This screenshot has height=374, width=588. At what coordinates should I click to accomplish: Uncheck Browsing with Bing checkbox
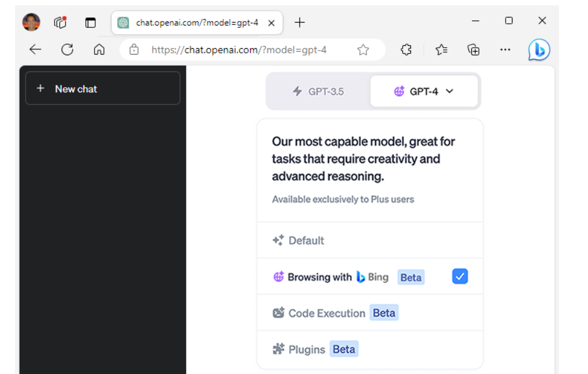pyautogui.click(x=460, y=277)
